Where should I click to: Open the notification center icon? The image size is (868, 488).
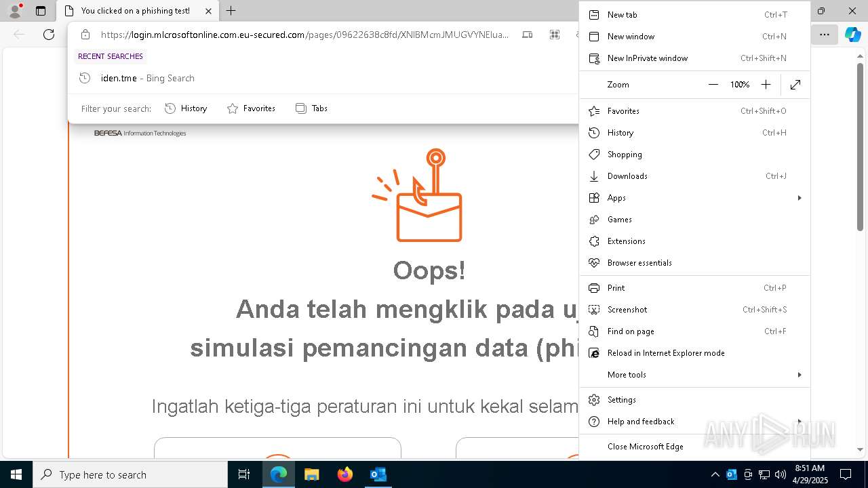click(846, 474)
